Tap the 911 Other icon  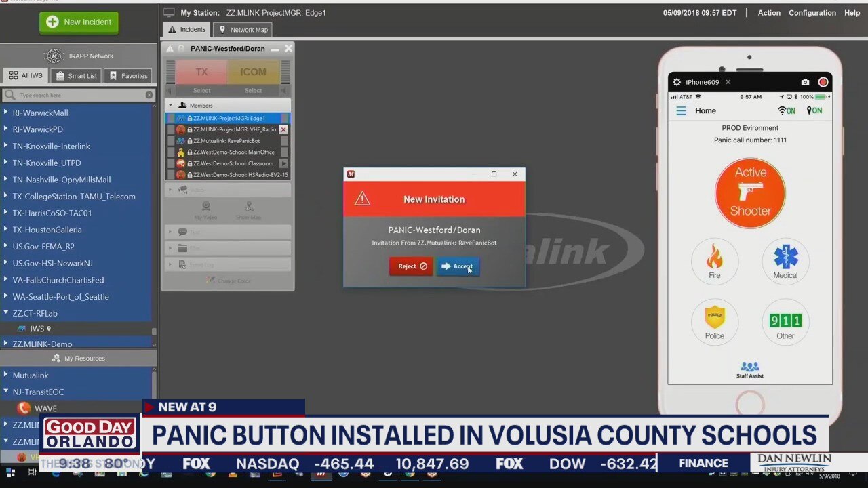point(785,320)
